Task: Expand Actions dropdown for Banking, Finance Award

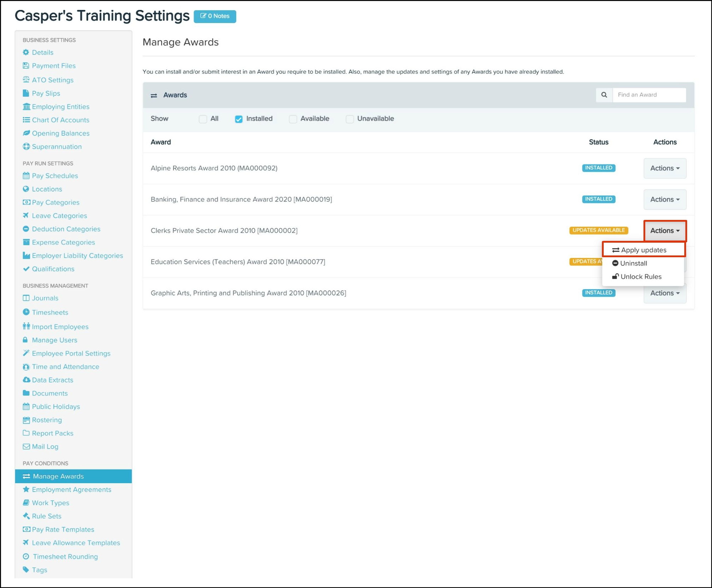Action: [x=664, y=199]
